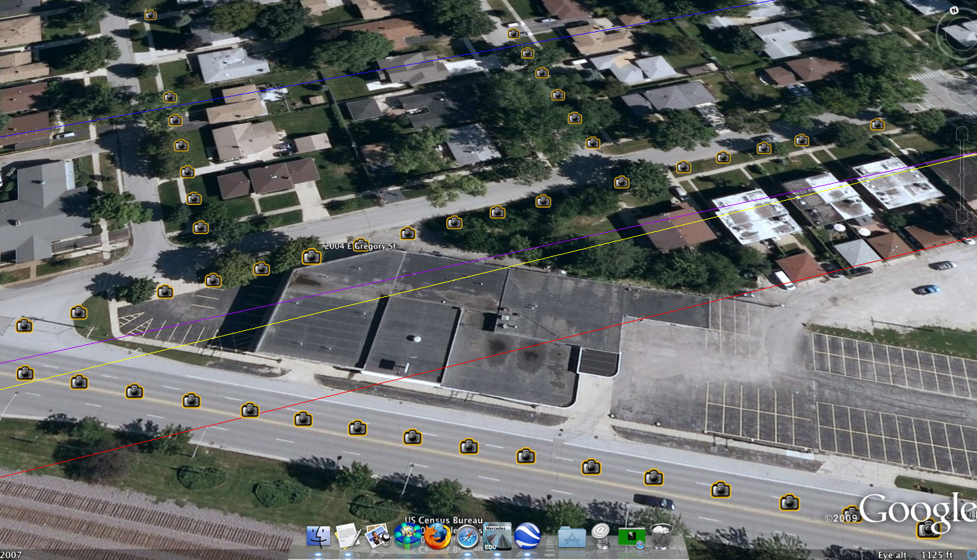The width and height of the screenshot is (977, 560).
Task: Select the top-left-most camera icon on map
Action: coord(150,15)
